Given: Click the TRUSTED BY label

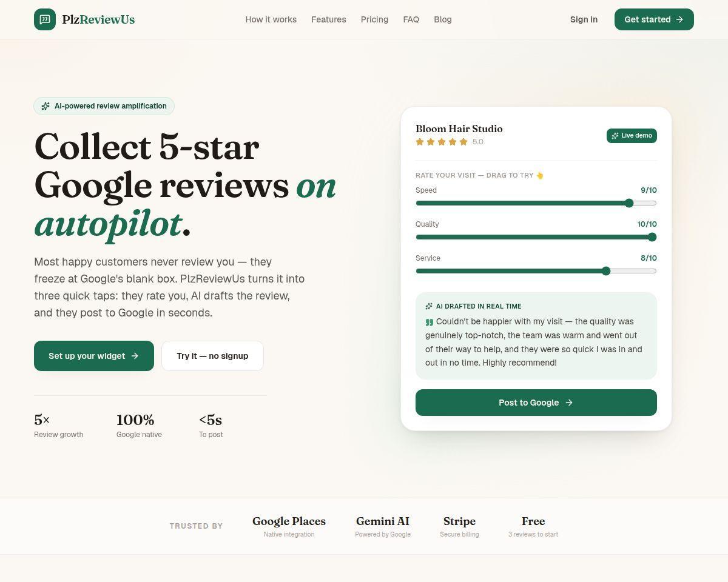Looking at the screenshot, I should [196, 526].
